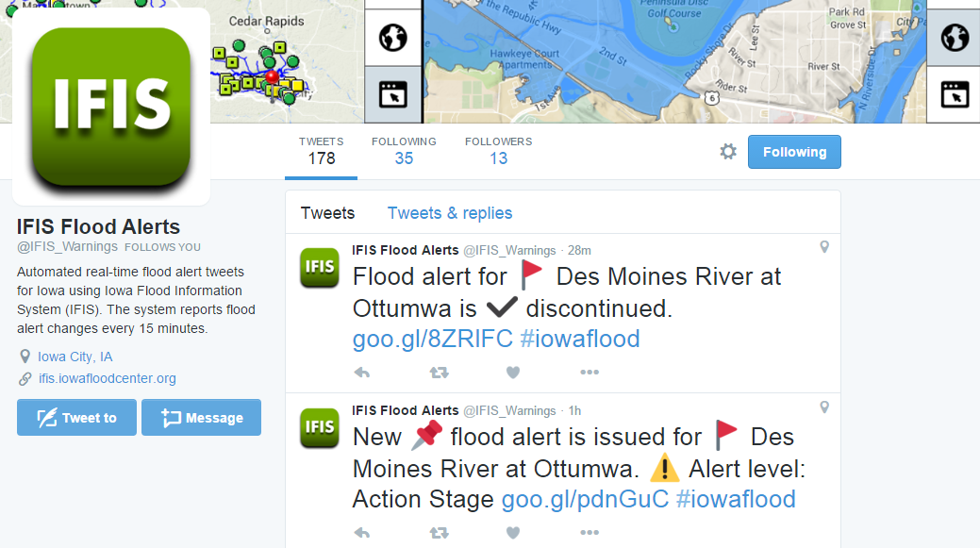This screenshot has width=980, height=548.
Task: Reply to the Action Stage alert tweet
Action: coord(362,533)
